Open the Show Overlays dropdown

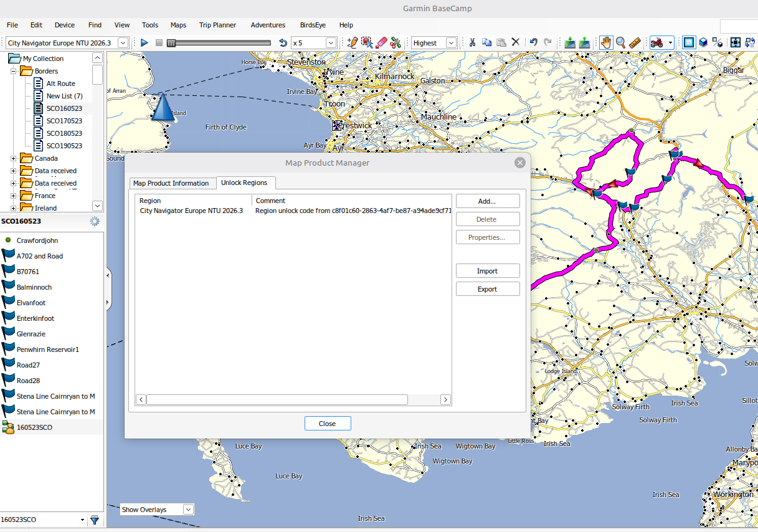[189, 510]
